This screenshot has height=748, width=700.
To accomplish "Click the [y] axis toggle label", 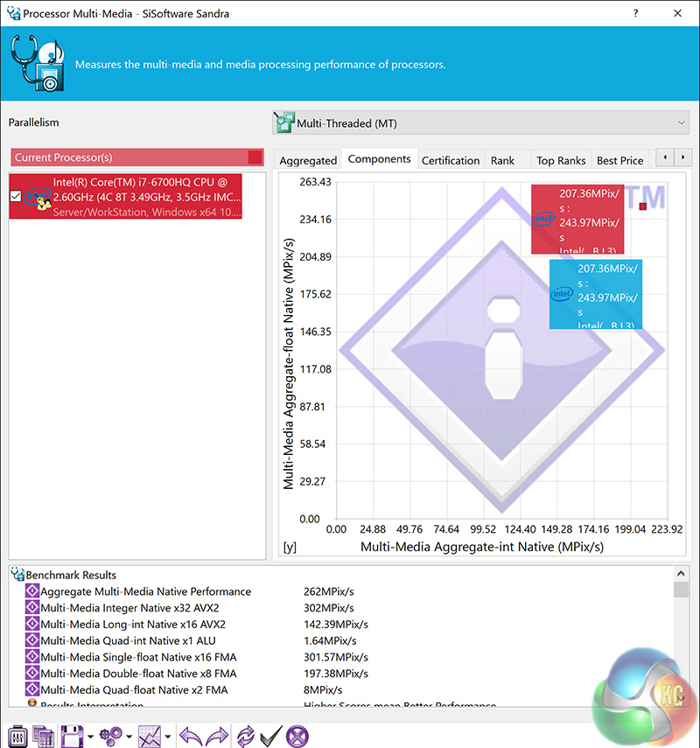I will [x=290, y=547].
